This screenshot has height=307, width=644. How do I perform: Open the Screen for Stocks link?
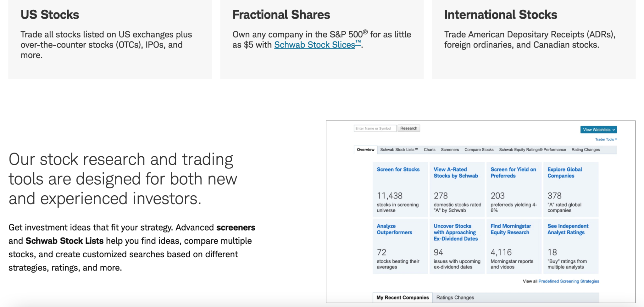(x=398, y=170)
